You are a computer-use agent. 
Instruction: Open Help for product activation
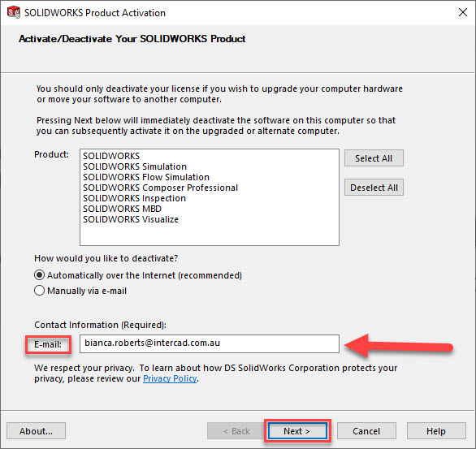coord(436,431)
